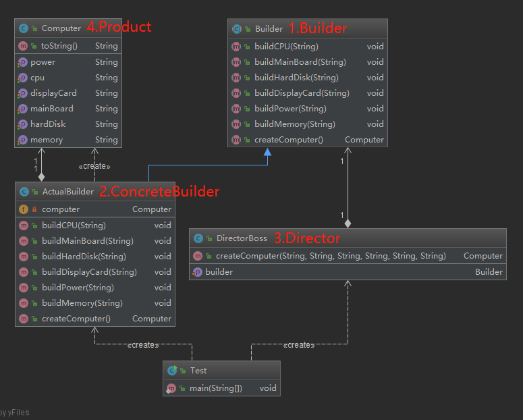The image size is (523, 420).
Task: Select the DirectorBoss class title
Action: [242, 238]
